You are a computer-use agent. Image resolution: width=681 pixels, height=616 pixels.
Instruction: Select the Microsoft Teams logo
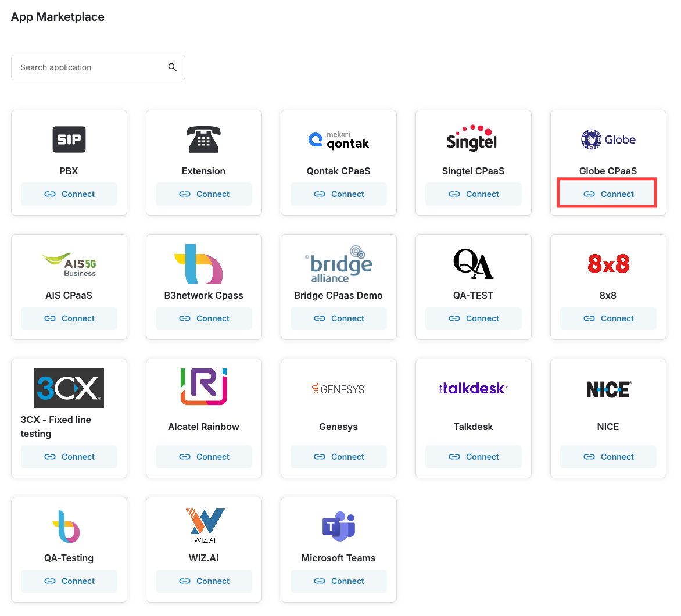pyautogui.click(x=339, y=526)
